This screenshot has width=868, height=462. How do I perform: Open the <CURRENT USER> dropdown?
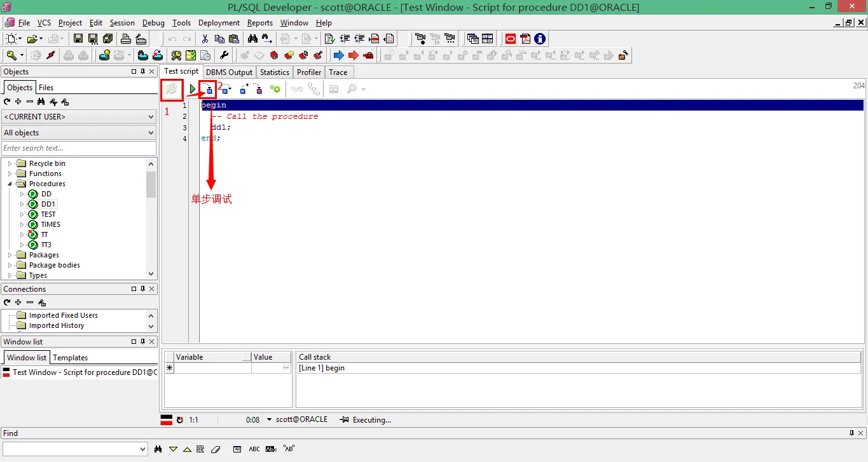(x=79, y=117)
